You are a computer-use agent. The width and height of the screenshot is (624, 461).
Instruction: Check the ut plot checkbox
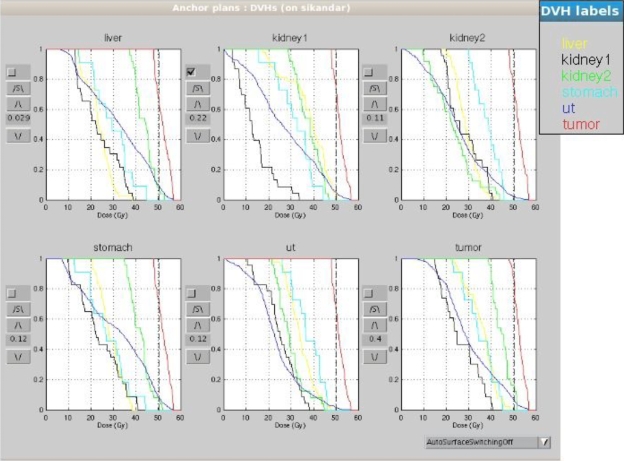tap(192, 293)
